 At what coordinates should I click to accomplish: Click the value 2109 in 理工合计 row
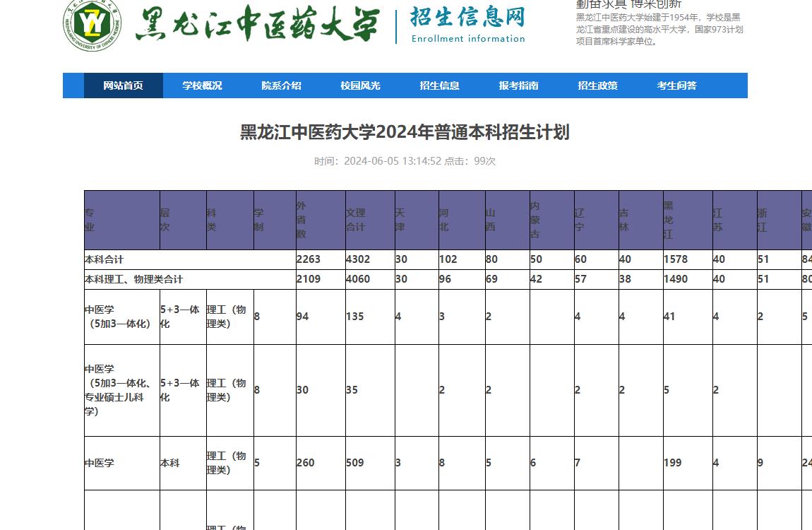(x=309, y=279)
